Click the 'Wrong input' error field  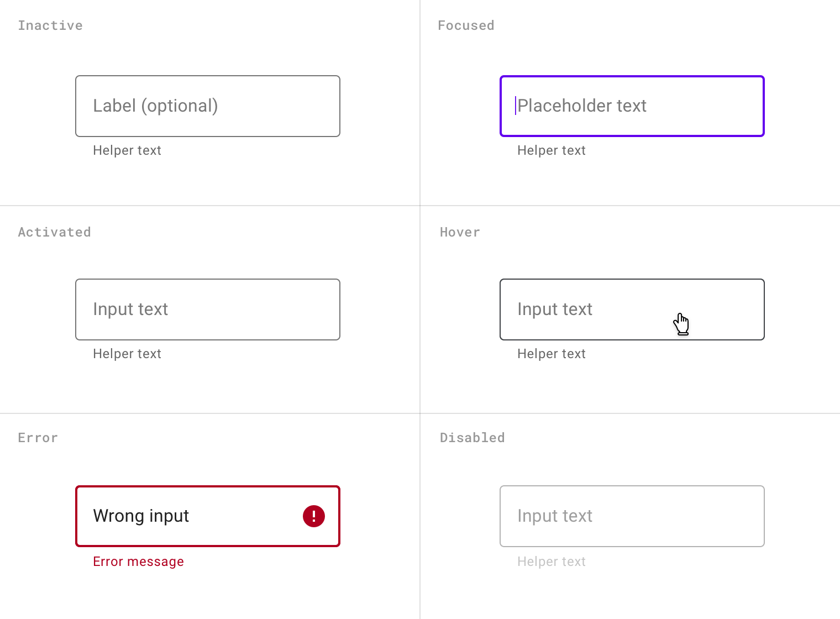coord(208,516)
